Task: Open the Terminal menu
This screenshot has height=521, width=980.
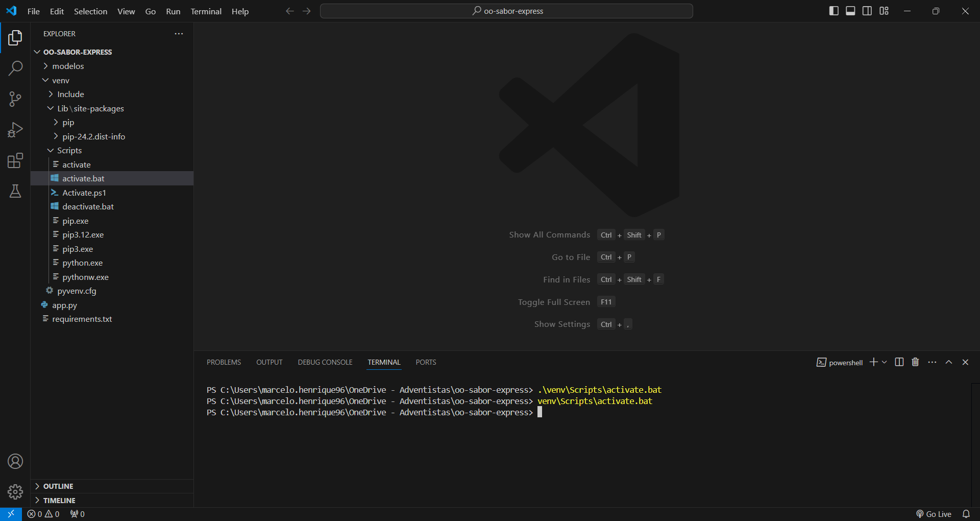Action: click(206, 11)
